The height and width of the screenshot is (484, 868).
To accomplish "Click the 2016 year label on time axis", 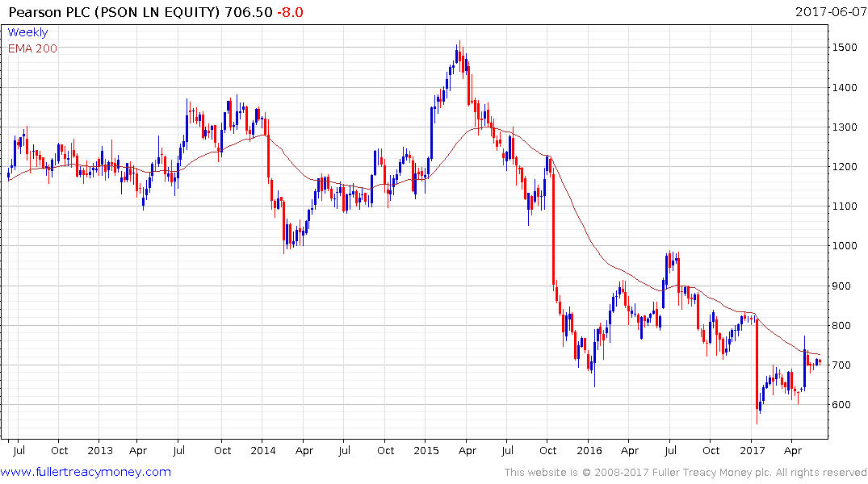I will click(x=589, y=450).
